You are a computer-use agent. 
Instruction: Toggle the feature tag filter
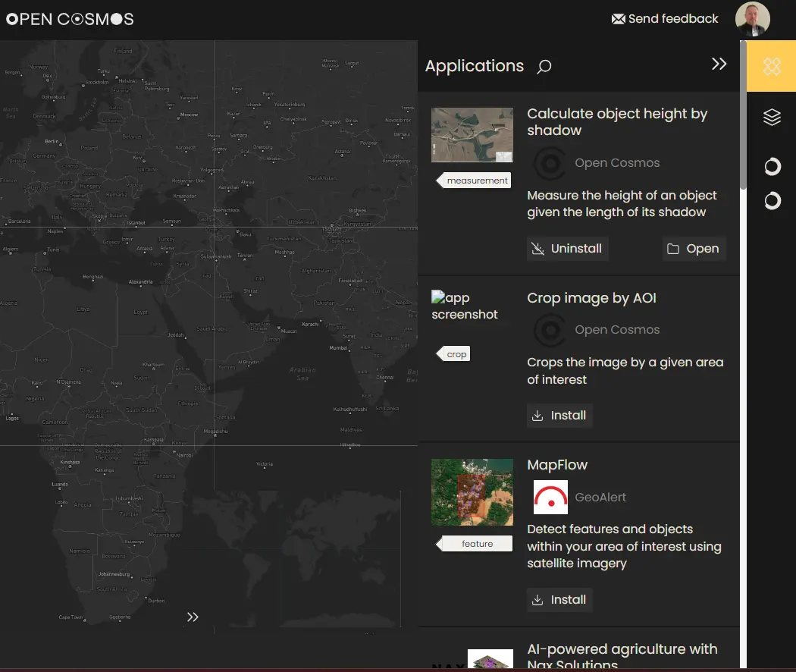pos(477,543)
